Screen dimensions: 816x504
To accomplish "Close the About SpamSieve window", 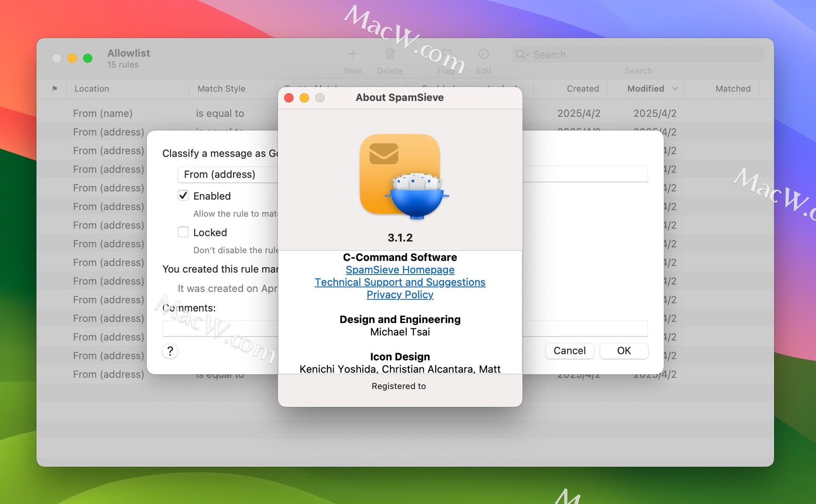I will point(289,98).
